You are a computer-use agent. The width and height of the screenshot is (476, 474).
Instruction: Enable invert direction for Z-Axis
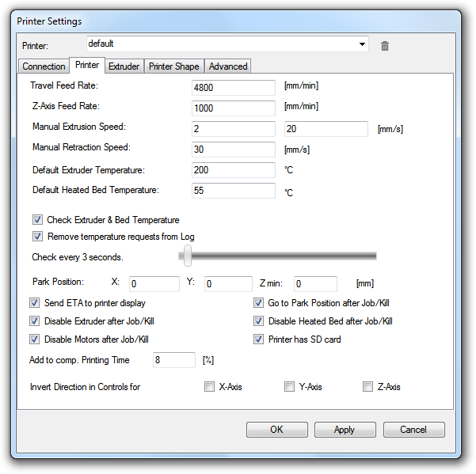[367, 387]
